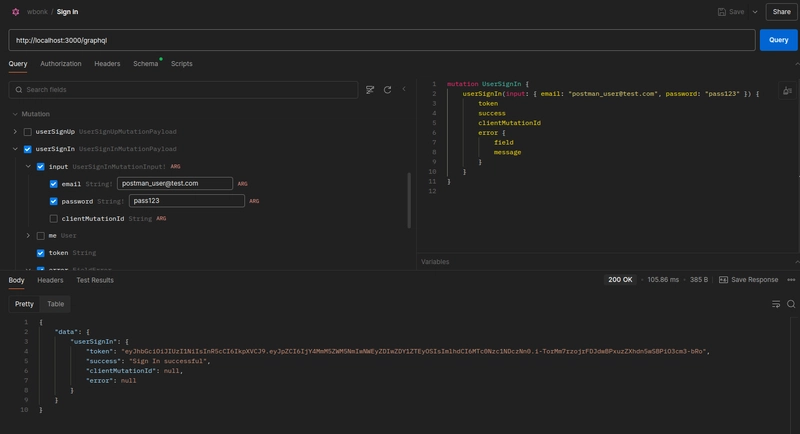Click the blue Query button
Viewport: 800px width, 434px height.
pos(778,40)
